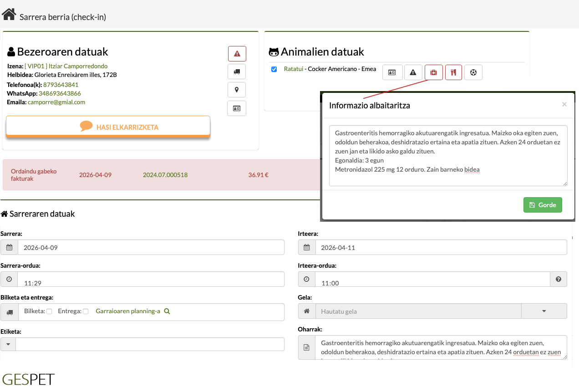Uncheck the Ratatui animal checkbox
The width and height of the screenshot is (579, 392).
tap(274, 69)
